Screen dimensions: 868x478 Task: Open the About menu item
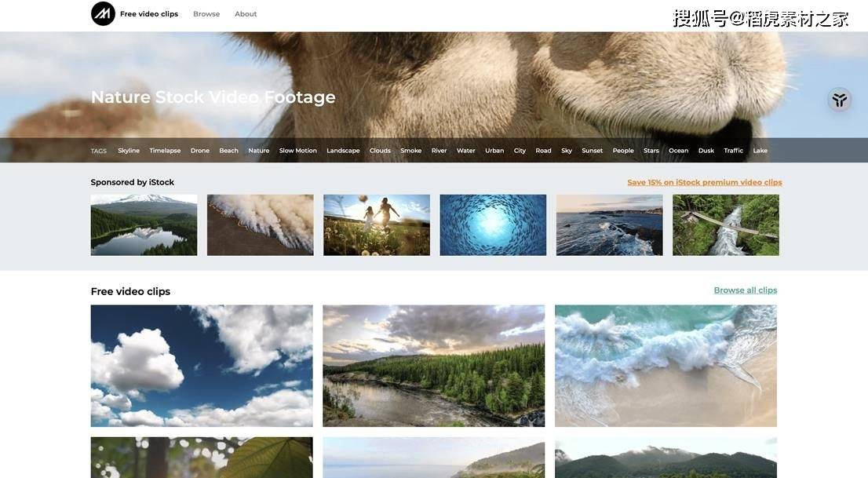[246, 14]
